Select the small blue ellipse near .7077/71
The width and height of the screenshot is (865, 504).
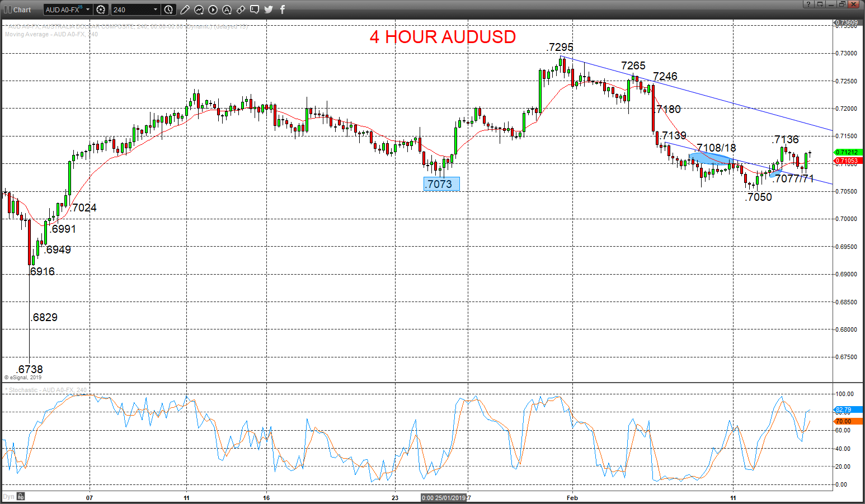point(775,175)
